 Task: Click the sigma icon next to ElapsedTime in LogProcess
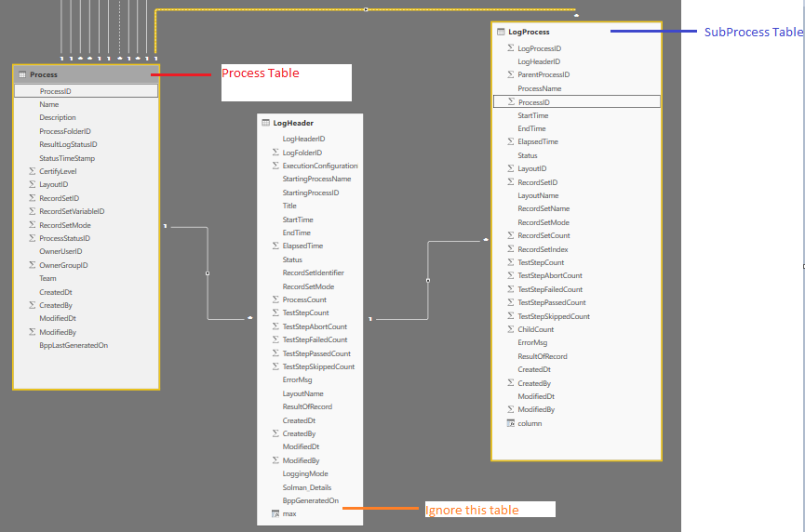[x=511, y=141]
